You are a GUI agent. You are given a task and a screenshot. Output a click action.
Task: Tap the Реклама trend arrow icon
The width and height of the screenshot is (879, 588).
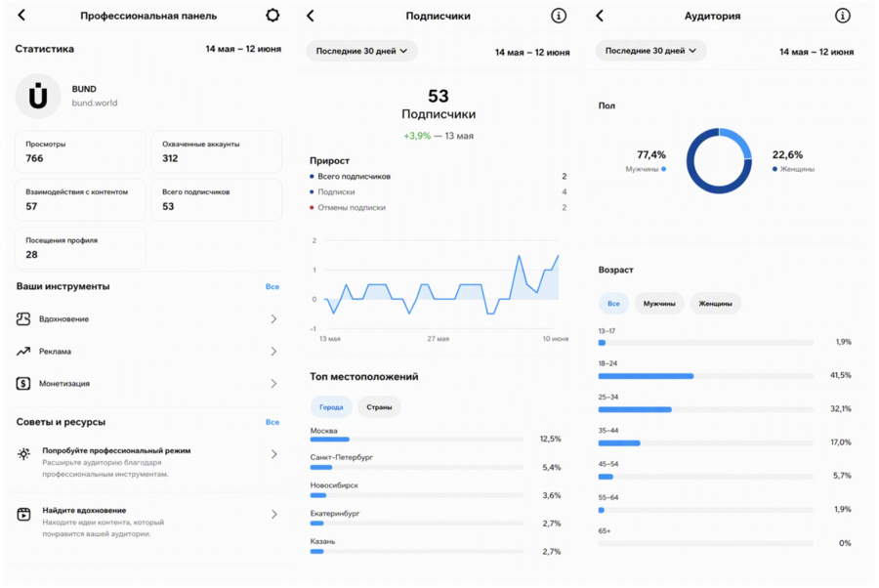(23, 352)
